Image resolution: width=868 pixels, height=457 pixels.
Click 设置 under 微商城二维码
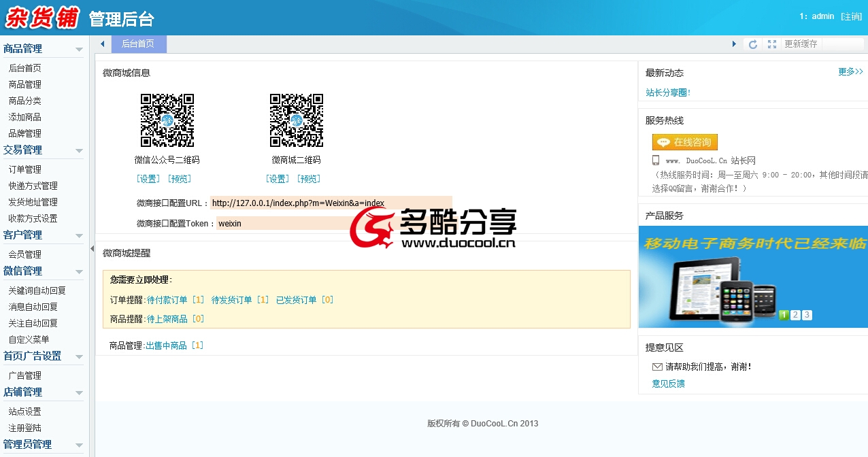278,179
